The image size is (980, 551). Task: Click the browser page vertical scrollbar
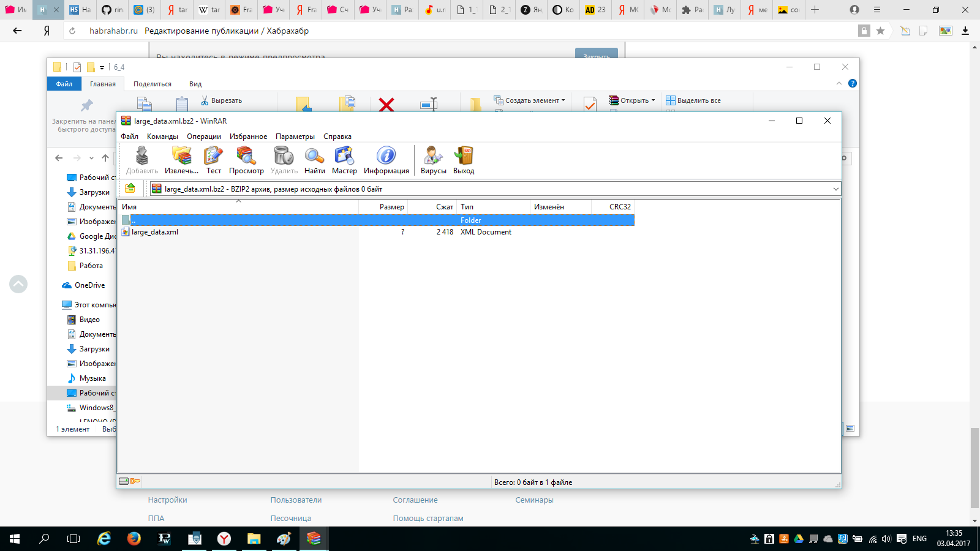click(x=974, y=468)
